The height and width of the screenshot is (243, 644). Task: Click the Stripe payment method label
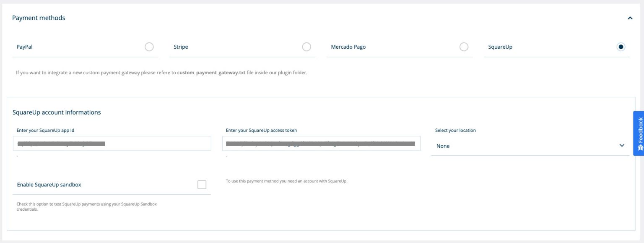click(181, 47)
